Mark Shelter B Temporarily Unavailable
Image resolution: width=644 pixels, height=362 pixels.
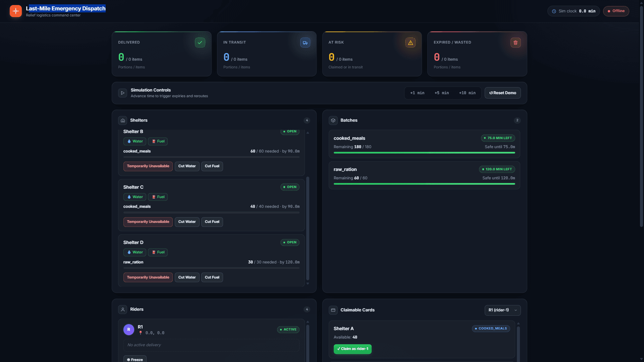[148, 166]
